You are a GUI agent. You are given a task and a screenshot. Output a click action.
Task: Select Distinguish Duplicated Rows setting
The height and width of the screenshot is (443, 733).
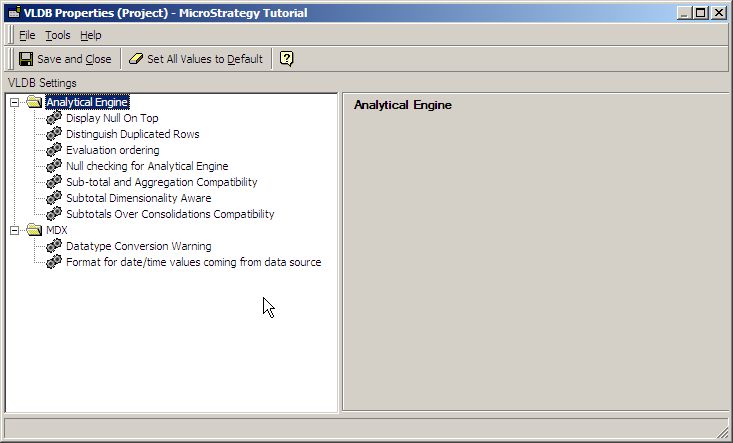[132, 134]
